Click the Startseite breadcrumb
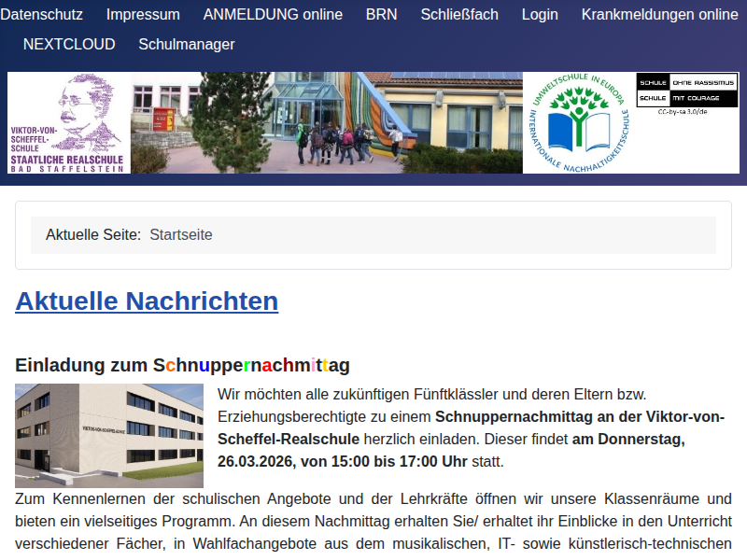 click(183, 235)
